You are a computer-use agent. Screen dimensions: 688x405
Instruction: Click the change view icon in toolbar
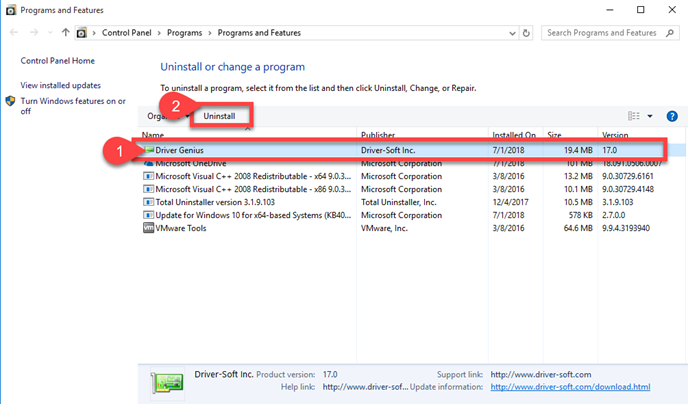[x=634, y=116]
